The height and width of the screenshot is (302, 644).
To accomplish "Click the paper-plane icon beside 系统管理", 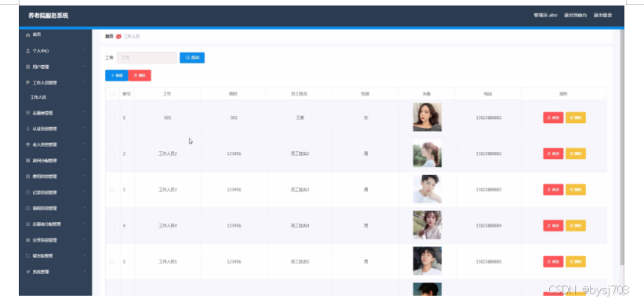I will (x=28, y=271).
